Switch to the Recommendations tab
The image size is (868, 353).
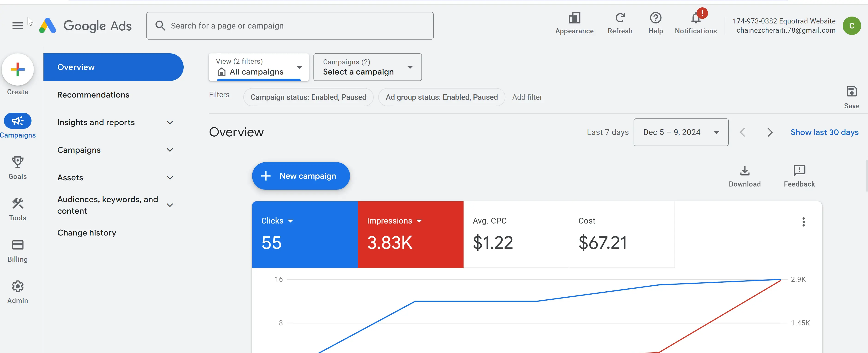(93, 95)
